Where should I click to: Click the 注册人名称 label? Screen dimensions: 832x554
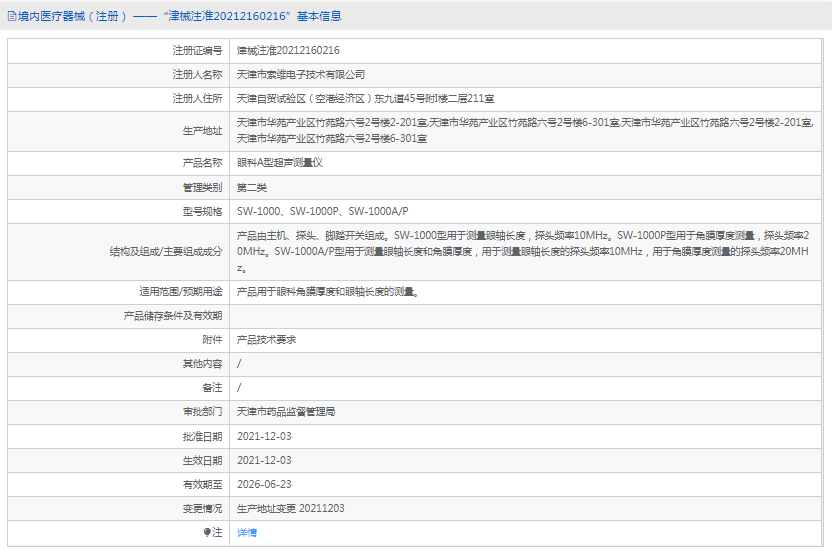click(197, 75)
